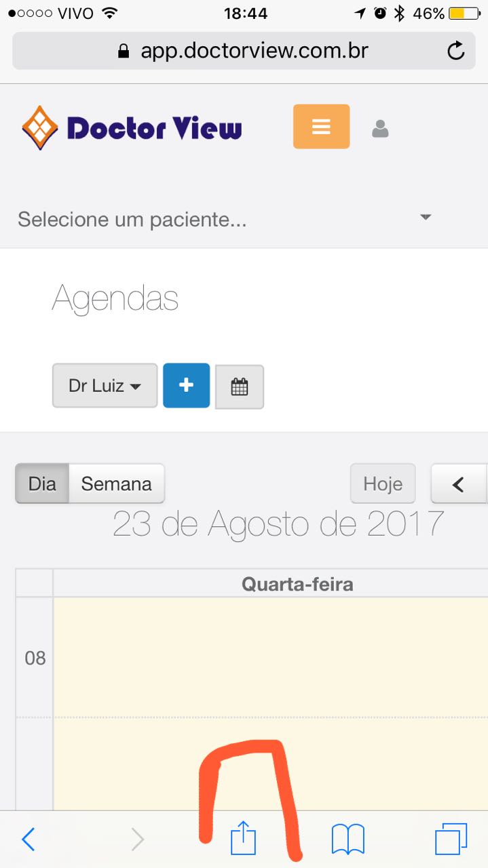Viewport: 488px width, 868px height.
Task: Switch to Semana view
Action: click(116, 484)
